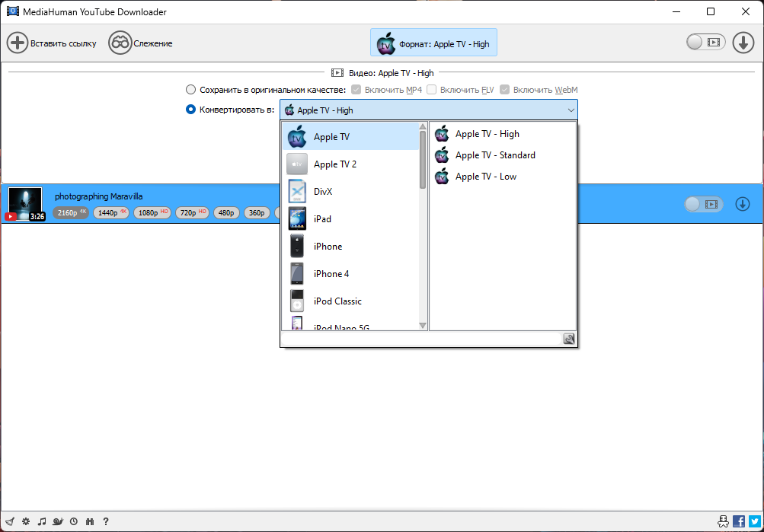Viewport: 764px width, 532px height.
Task: Click the Download all arrow icon
Action: 743,43
